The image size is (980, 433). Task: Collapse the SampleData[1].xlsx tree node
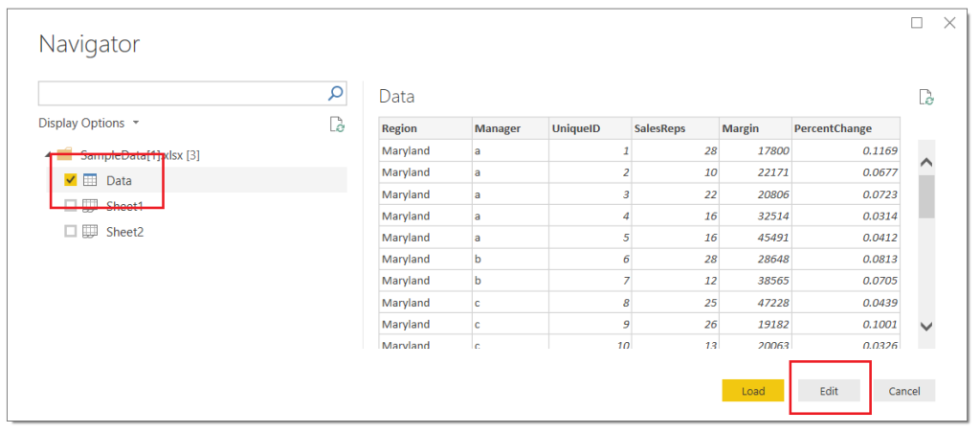(48, 155)
